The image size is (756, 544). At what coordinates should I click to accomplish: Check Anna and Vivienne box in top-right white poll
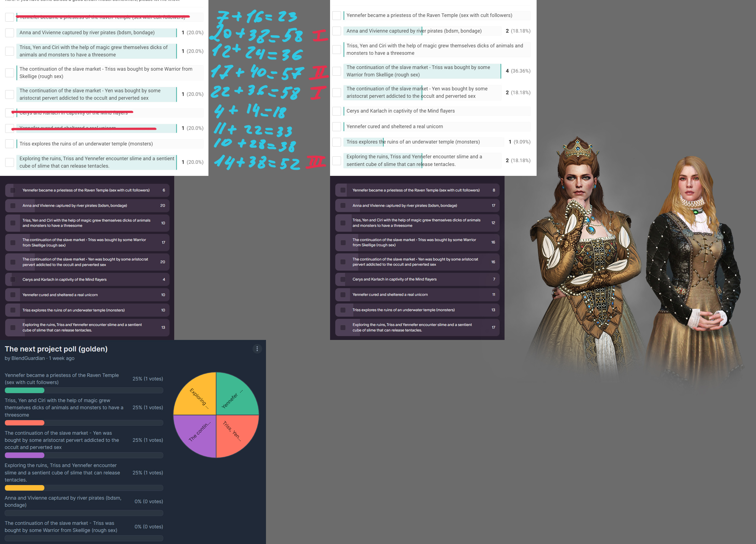tap(337, 31)
